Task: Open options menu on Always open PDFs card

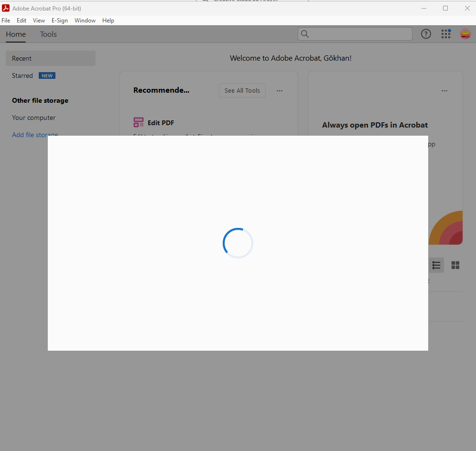Action: pos(444,91)
